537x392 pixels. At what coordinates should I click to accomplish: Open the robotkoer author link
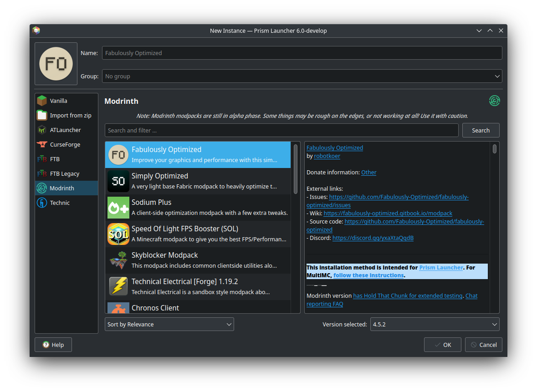(327, 156)
